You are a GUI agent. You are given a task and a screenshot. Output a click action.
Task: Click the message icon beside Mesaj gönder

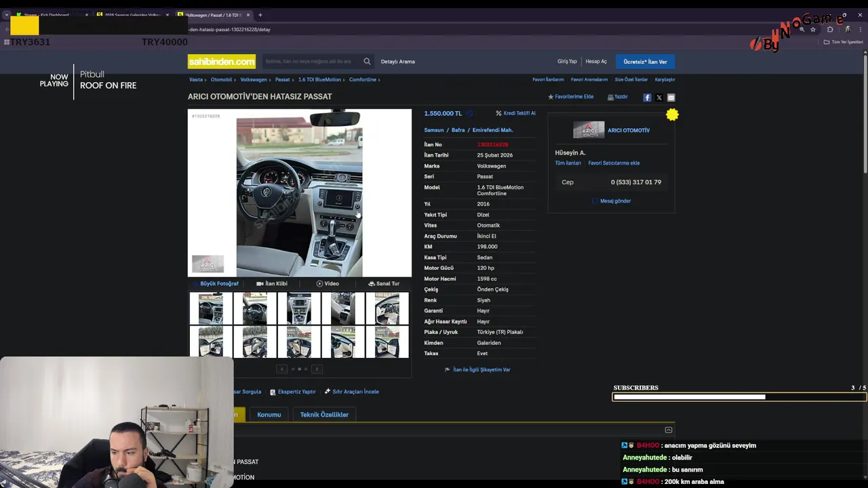tap(595, 201)
